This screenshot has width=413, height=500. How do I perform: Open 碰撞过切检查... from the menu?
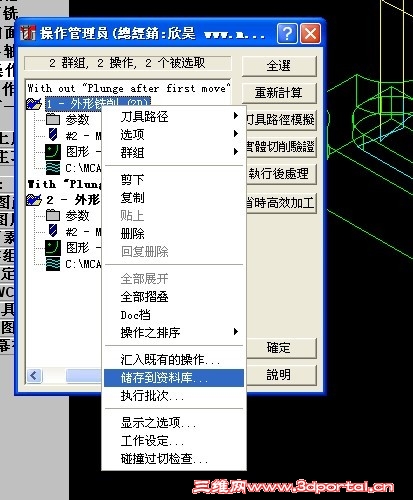175,459
